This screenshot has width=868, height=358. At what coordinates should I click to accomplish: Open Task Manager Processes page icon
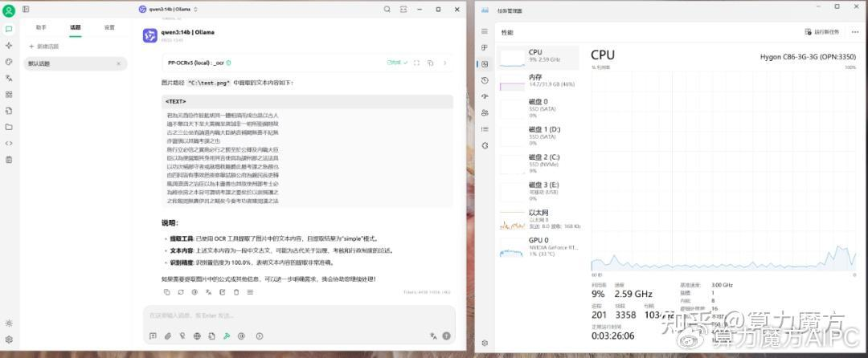(485, 48)
